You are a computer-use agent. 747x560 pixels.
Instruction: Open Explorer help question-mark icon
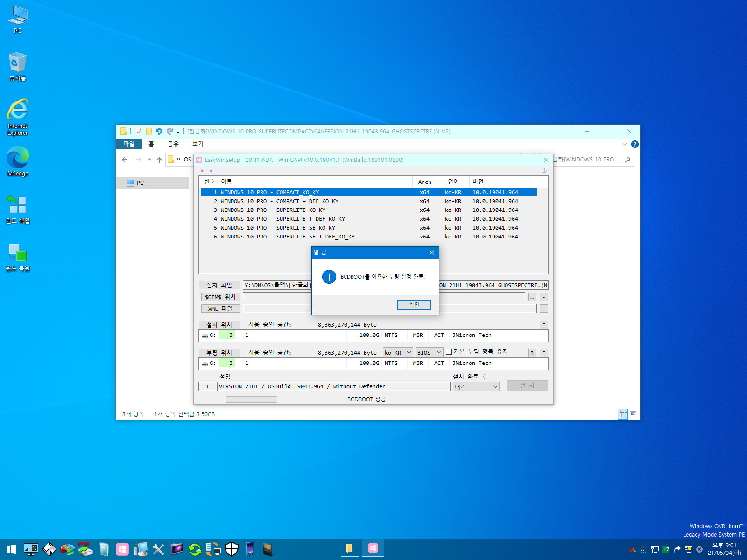tap(634, 144)
